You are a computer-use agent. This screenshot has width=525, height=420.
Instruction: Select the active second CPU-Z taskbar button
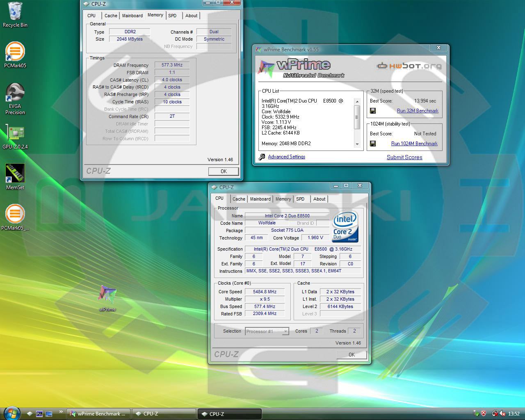tap(230, 414)
